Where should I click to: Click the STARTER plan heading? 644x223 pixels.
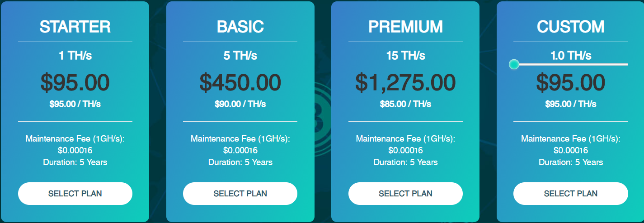75,27
